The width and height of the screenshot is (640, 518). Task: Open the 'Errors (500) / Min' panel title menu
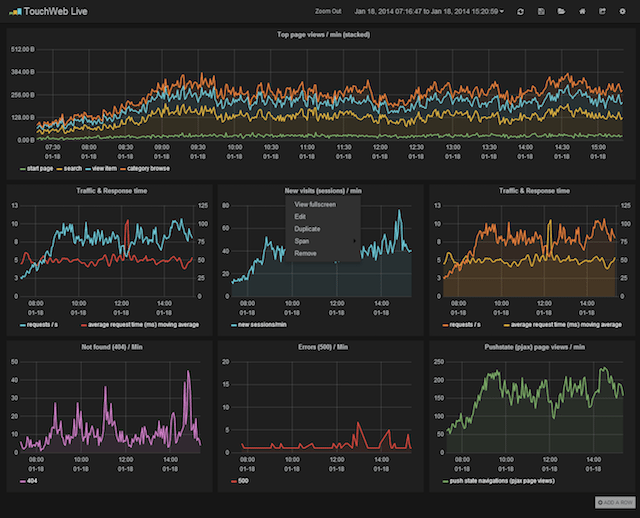point(322,345)
